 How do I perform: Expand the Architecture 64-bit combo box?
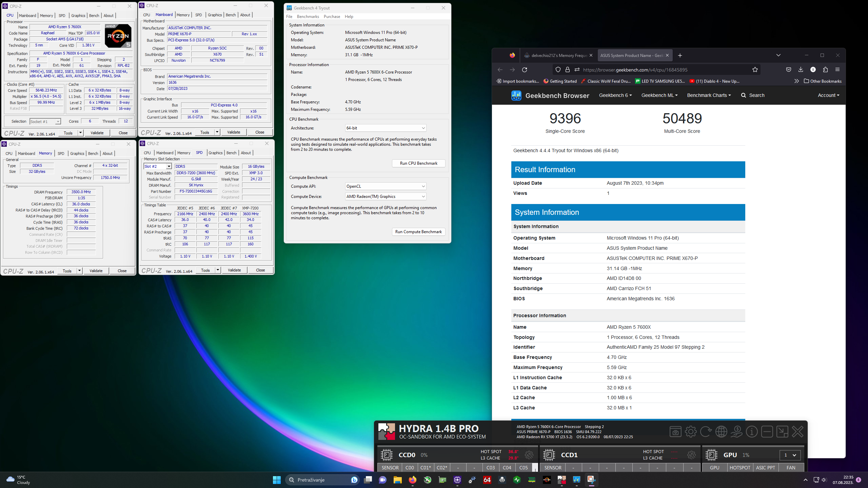pyautogui.click(x=386, y=128)
